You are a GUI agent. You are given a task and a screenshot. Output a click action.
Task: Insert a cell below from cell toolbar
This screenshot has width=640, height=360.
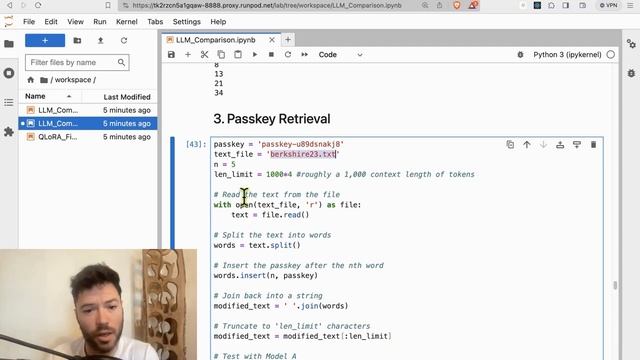point(577,144)
